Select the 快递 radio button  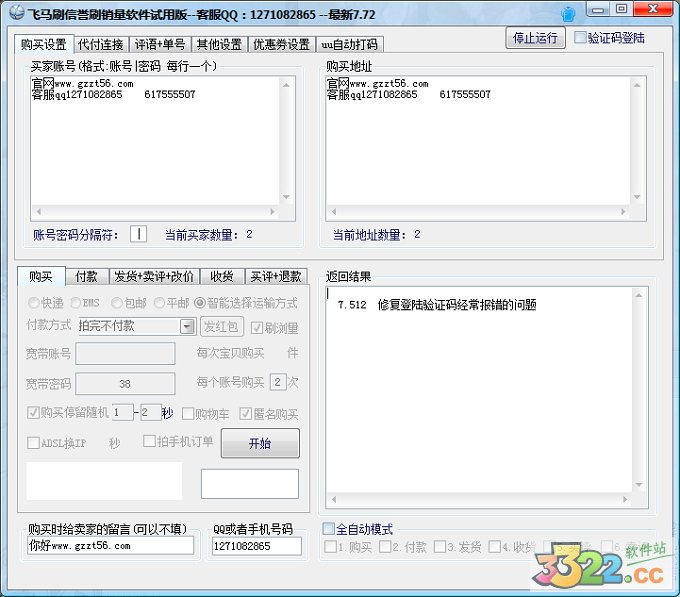[x=33, y=303]
